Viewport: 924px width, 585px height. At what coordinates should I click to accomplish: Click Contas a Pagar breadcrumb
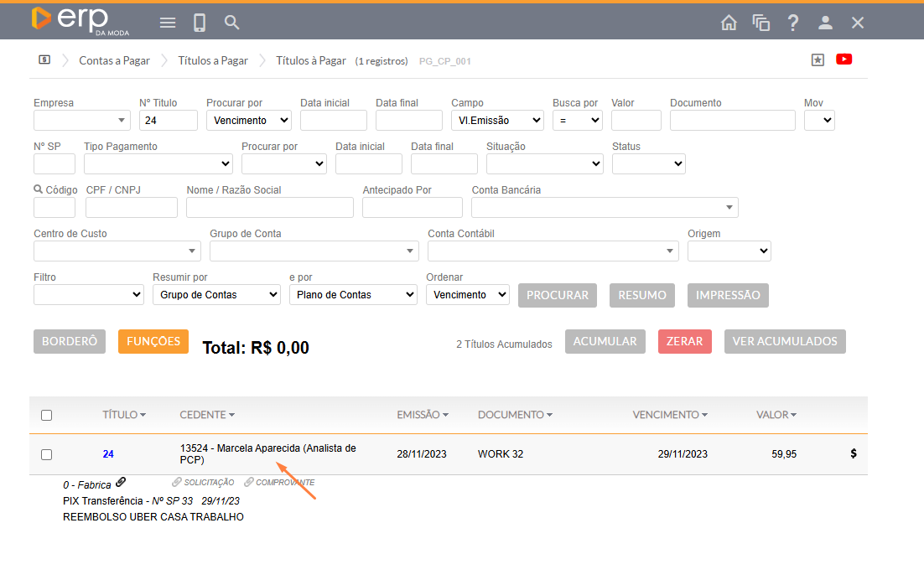(x=114, y=60)
